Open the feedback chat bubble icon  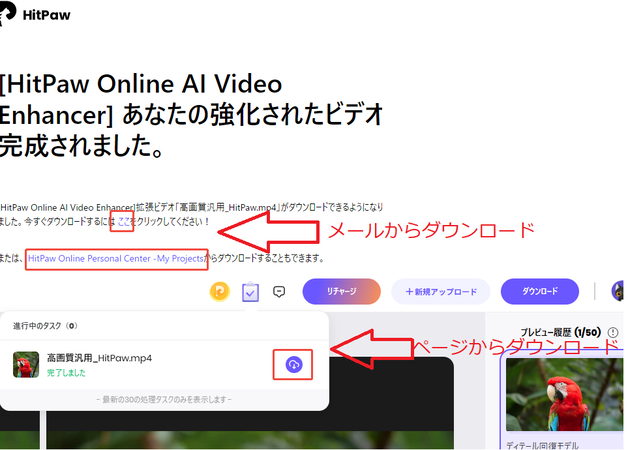point(279,291)
